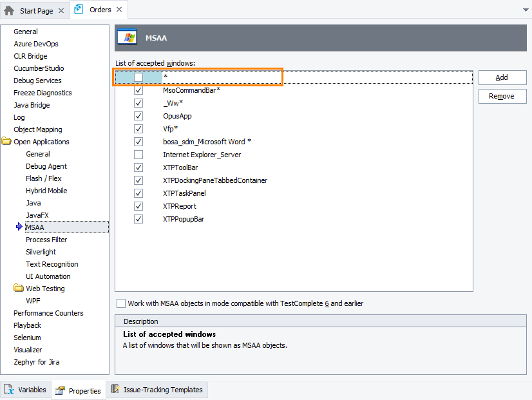
Task: Click the Properties icon in the bottom bar
Action: tap(61, 390)
